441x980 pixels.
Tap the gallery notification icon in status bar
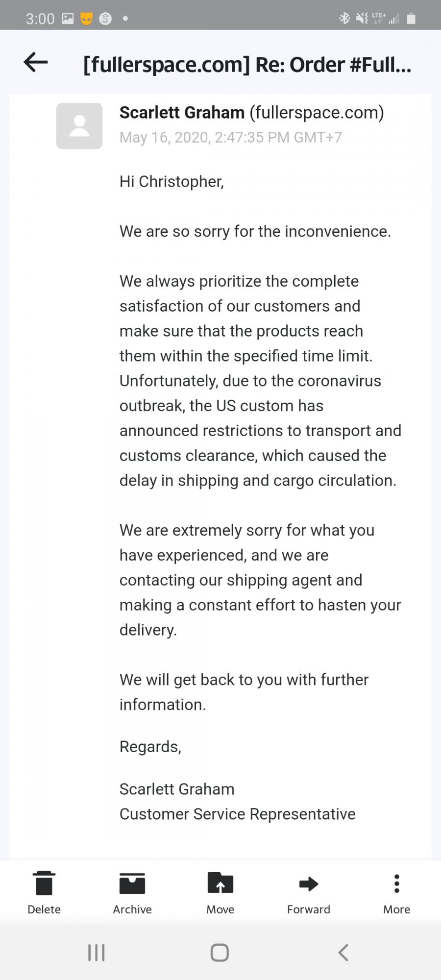click(x=68, y=19)
